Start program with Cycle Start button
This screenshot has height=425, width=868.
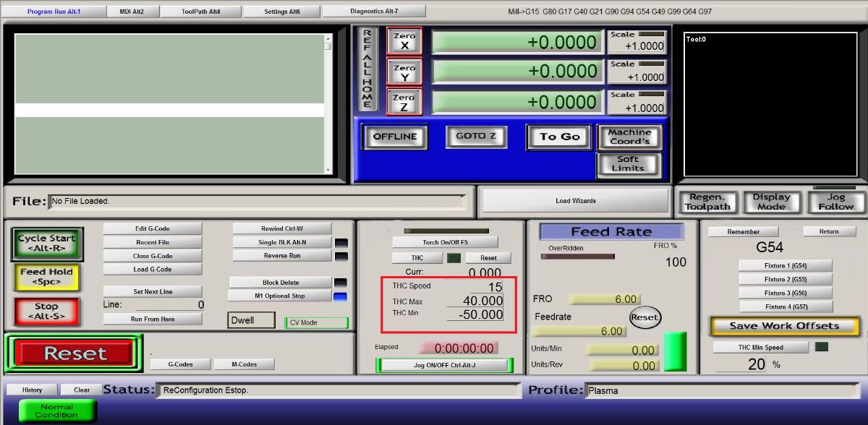(47, 243)
